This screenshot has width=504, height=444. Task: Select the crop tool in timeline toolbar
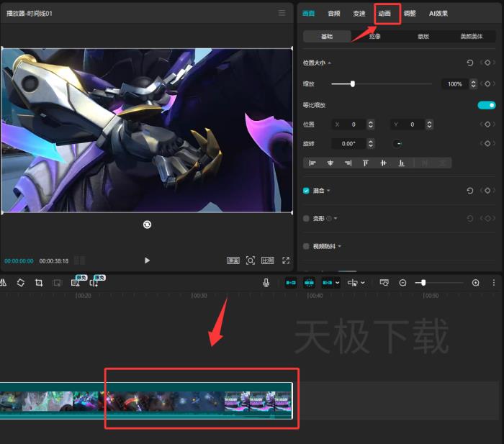click(39, 283)
